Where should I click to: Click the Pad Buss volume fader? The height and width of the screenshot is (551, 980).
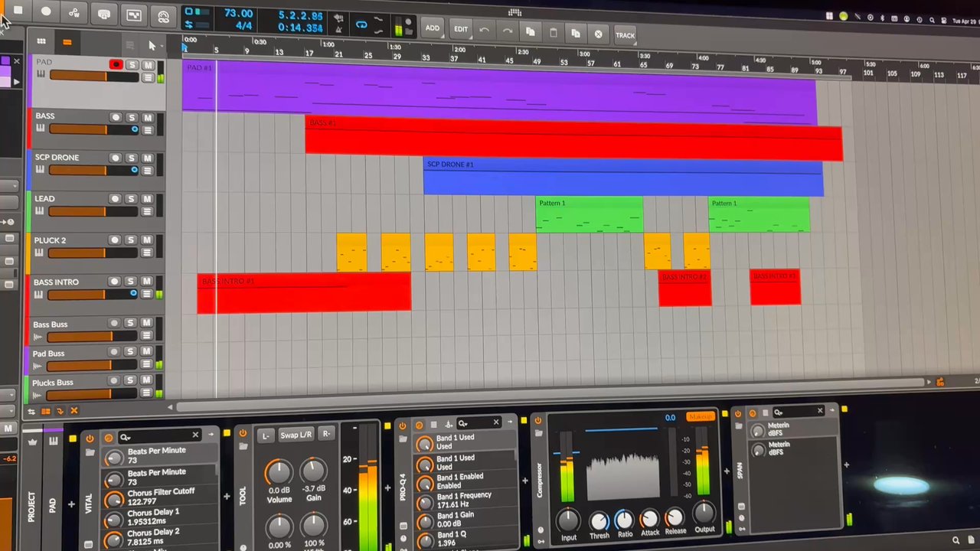(x=92, y=366)
